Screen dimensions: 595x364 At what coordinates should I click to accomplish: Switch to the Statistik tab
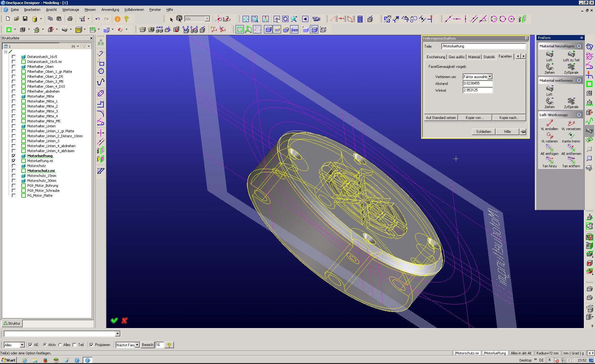click(x=489, y=57)
